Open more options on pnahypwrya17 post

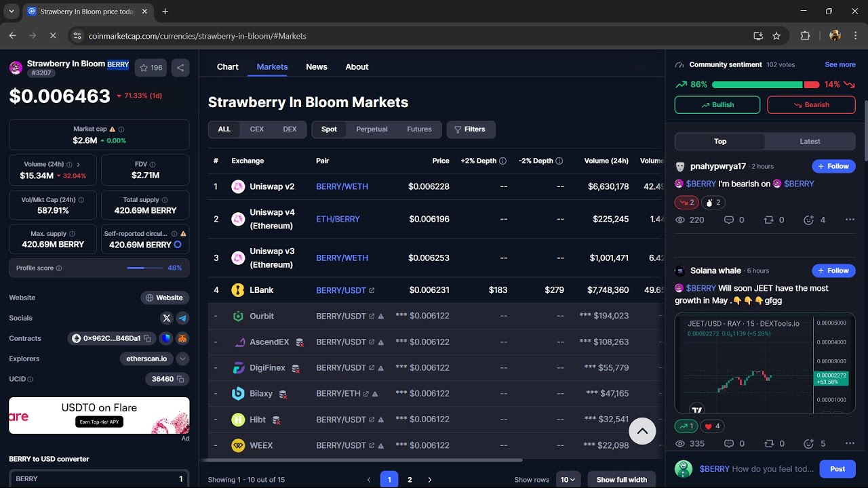coord(850,220)
